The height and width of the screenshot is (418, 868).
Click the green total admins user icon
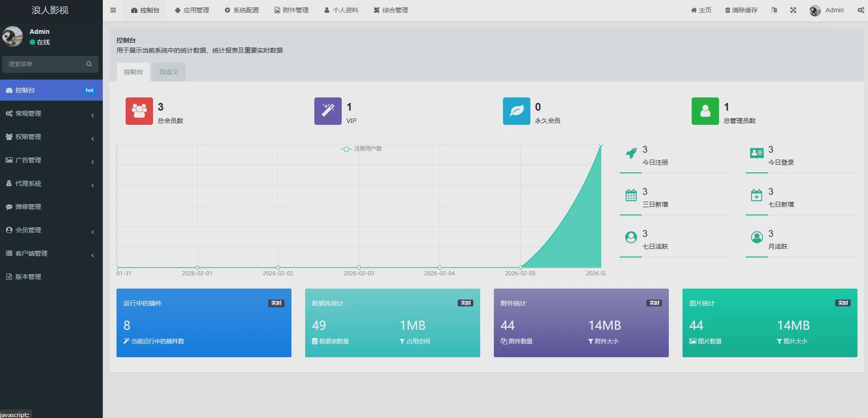click(x=705, y=111)
